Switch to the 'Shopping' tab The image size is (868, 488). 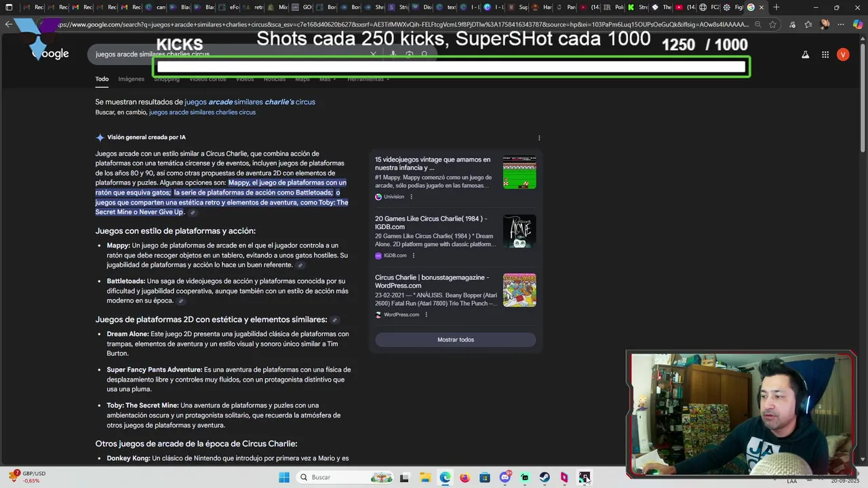(167, 79)
